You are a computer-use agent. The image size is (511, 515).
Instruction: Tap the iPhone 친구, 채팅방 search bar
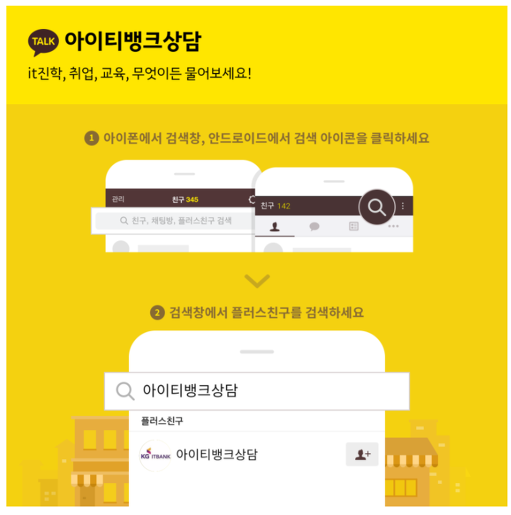pyautogui.click(x=175, y=221)
